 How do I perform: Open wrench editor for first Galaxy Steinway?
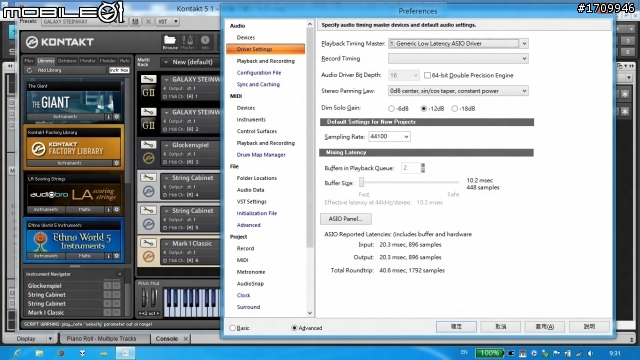[x=148, y=79]
